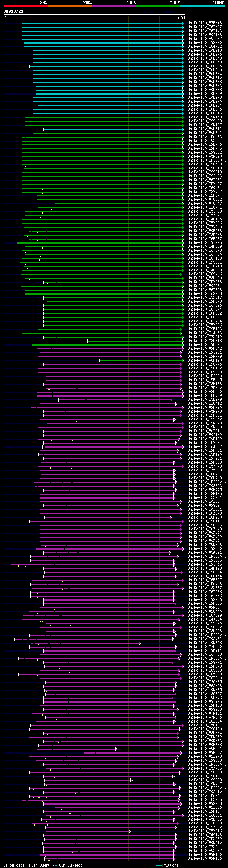Select hit label UniRef100_B9IDF1
The height and width of the screenshot is (868, 228).
(204, 286)
